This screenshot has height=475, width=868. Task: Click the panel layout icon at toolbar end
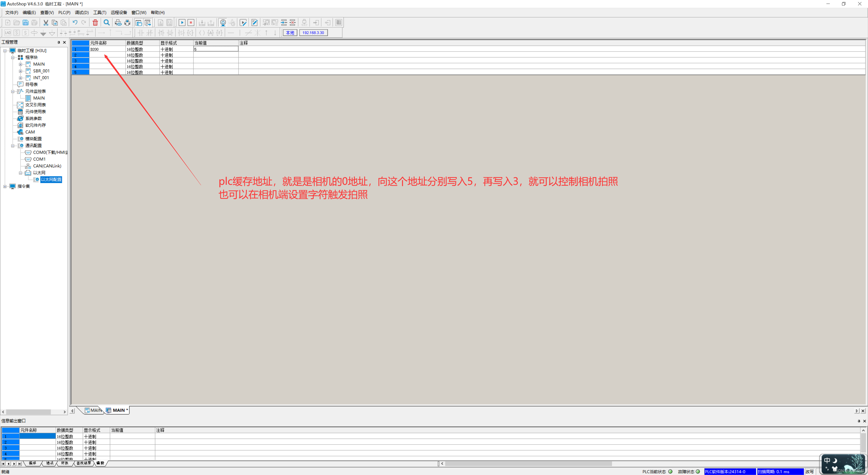coord(339,23)
